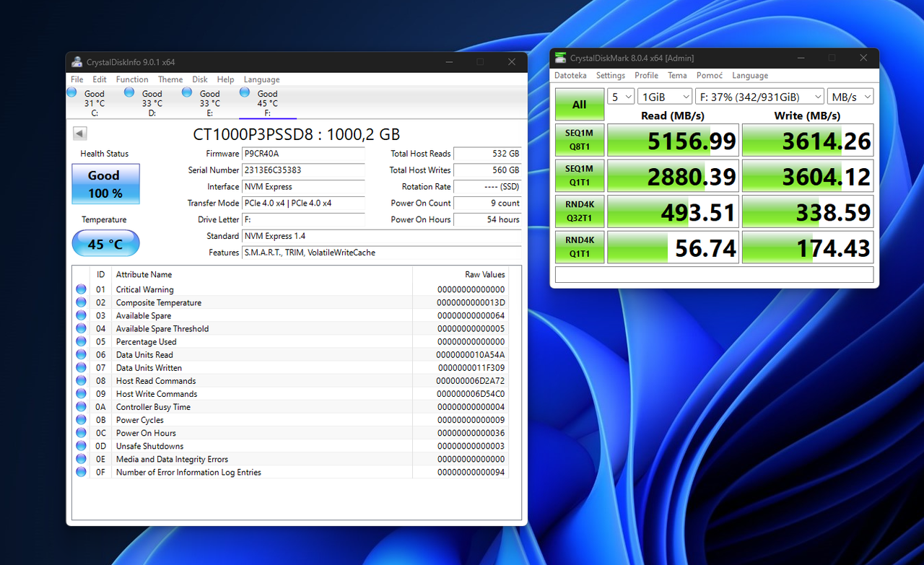
Task: Click Power On Hours value 54 hours
Action: [x=487, y=219]
